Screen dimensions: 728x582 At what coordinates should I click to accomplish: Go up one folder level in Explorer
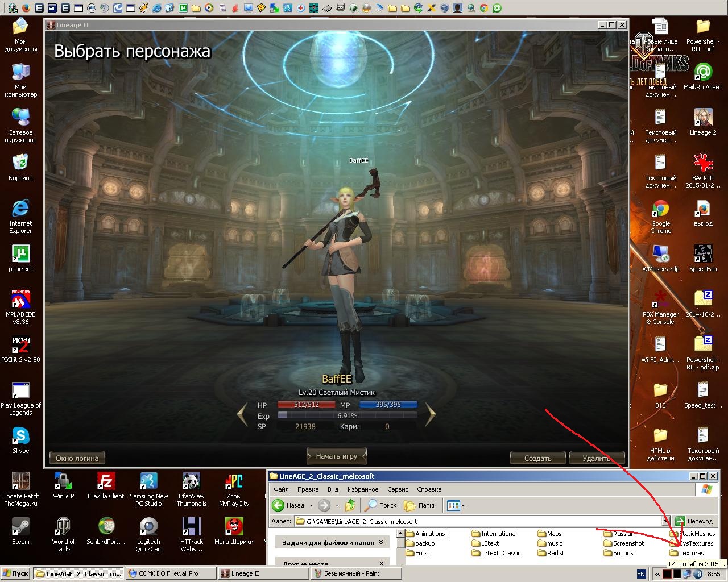pyautogui.click(x=351, y=505)
